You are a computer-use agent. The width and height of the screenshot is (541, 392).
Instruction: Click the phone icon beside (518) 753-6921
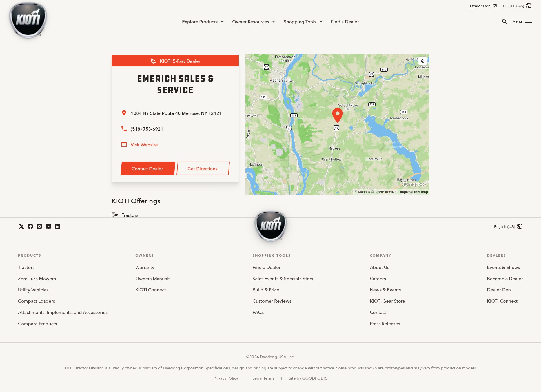(x=124, y=129)
